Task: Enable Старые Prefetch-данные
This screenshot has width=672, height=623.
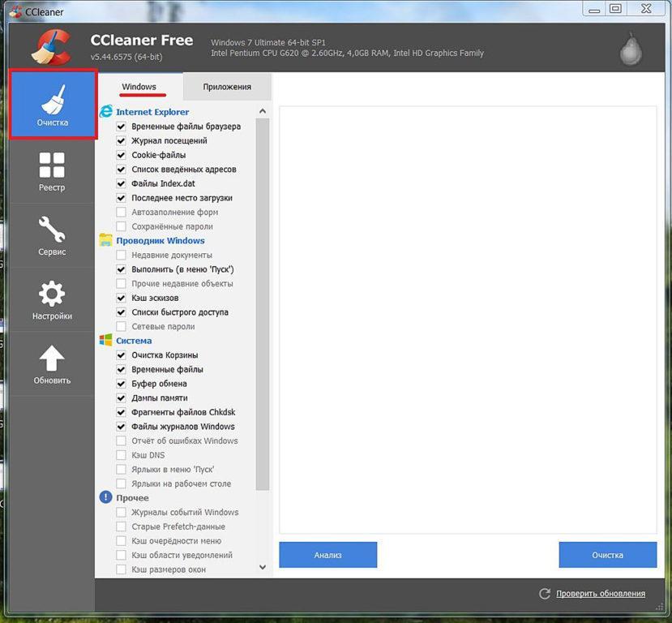Action: pos(122,526)
